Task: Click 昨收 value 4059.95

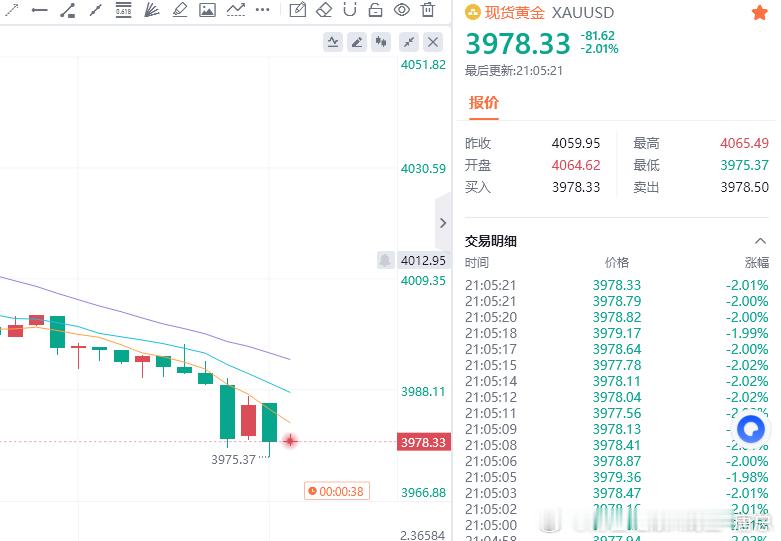Action: point(576,143)
